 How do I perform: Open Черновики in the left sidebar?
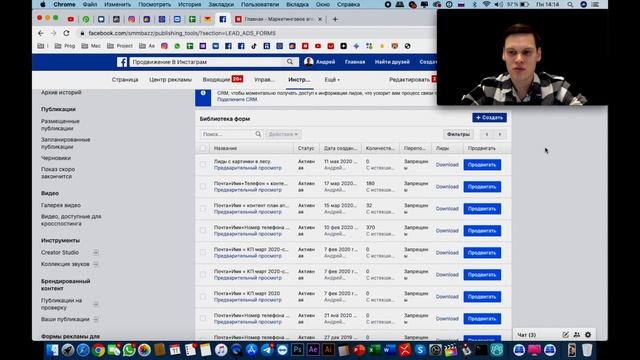click(x=56, y=158)
